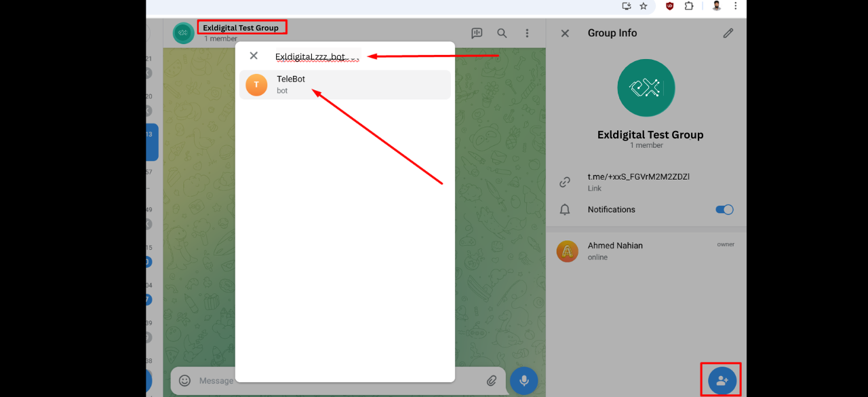
Task: Toggle the Notifications switch
Action: (724, 210)
